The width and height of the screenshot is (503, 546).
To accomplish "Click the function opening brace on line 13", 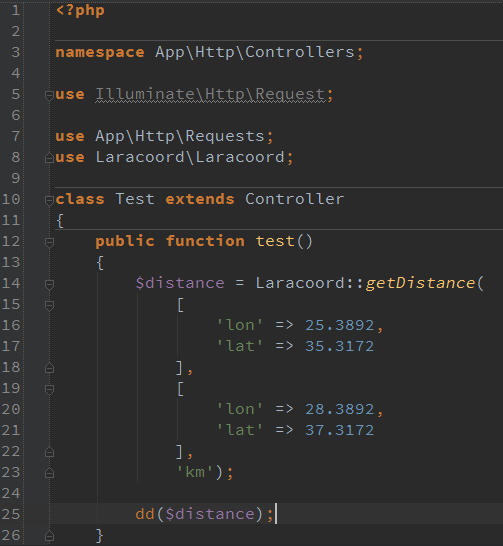I will [100, 263].
